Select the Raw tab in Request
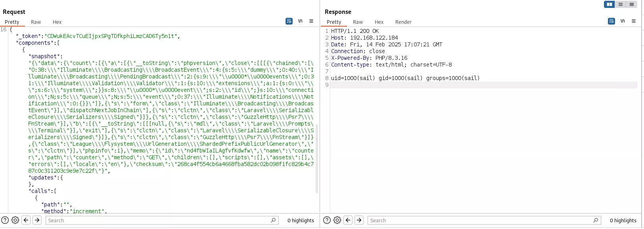The image size is (644, 229). (36, 22)
